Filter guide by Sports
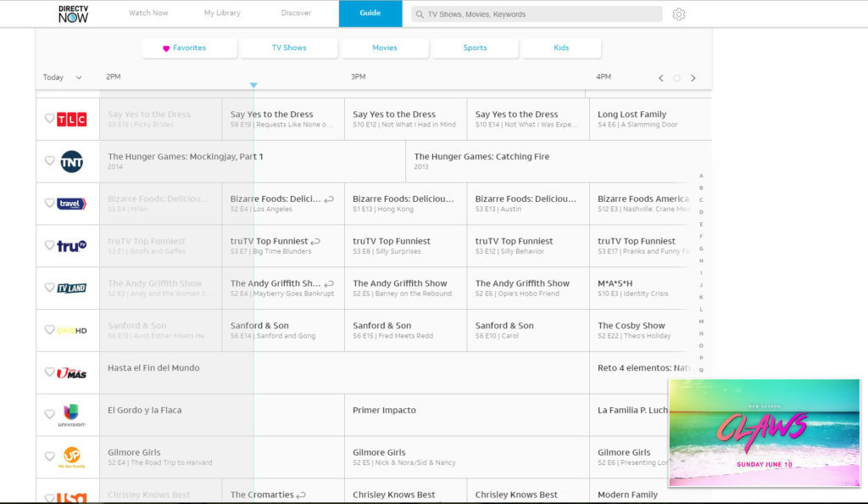Screen dimensions: 868x504 [x=475, y=48]
